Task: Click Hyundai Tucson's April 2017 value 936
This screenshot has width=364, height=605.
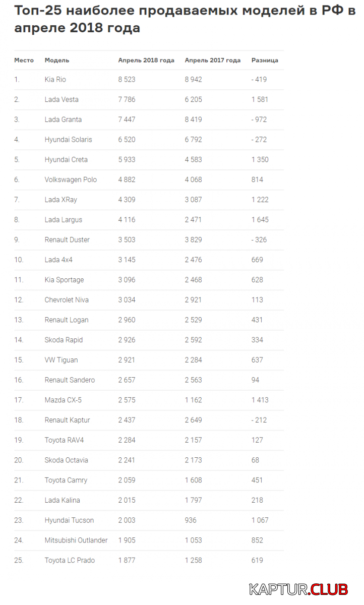Action: pos(191,520)
